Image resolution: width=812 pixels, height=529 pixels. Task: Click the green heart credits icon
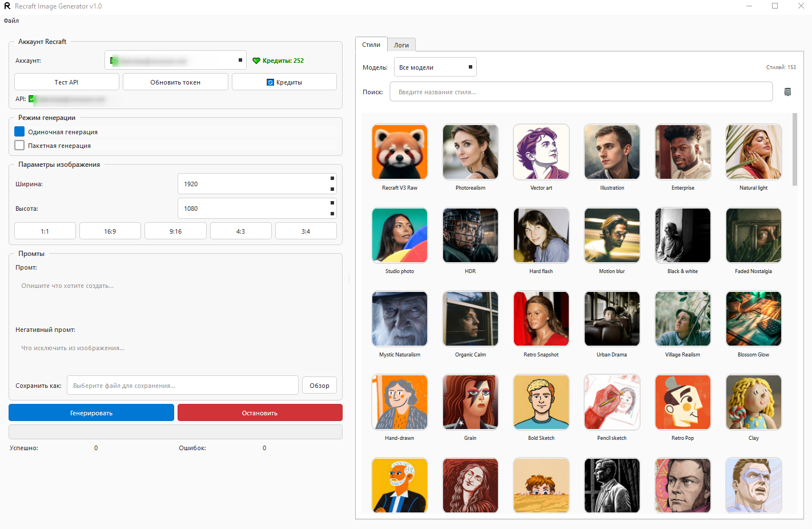(x=256, y=61)
